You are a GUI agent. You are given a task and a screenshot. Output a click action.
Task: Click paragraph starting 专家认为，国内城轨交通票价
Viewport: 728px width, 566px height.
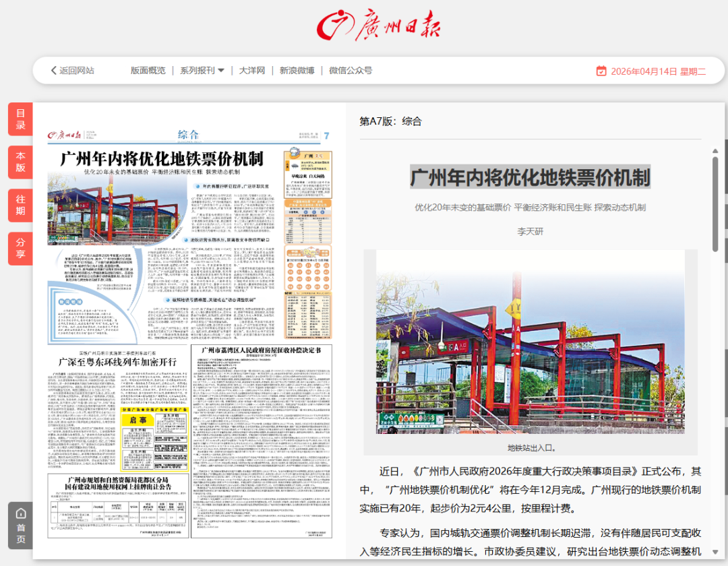[530, 542]
